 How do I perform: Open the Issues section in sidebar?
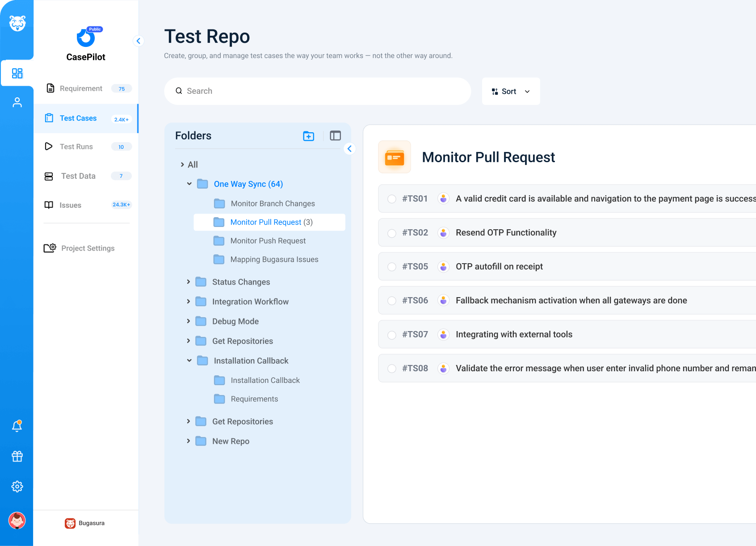[x=71, y=205]
